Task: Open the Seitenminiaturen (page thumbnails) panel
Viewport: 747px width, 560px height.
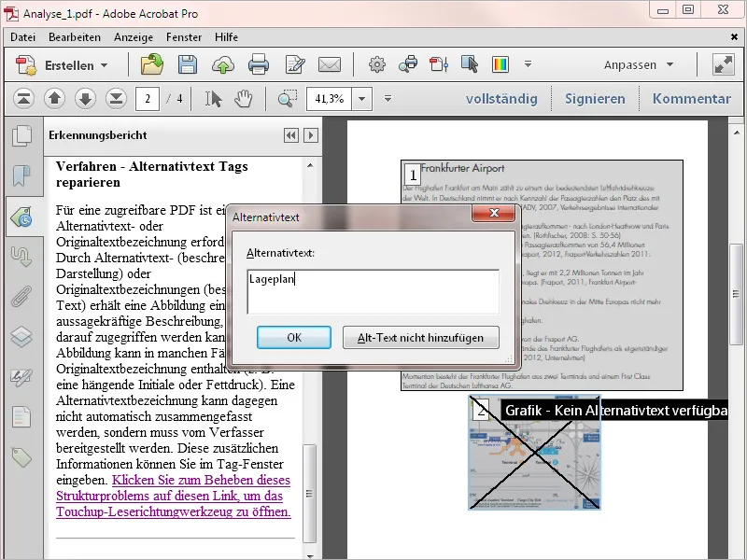Action: coord(22,135)
